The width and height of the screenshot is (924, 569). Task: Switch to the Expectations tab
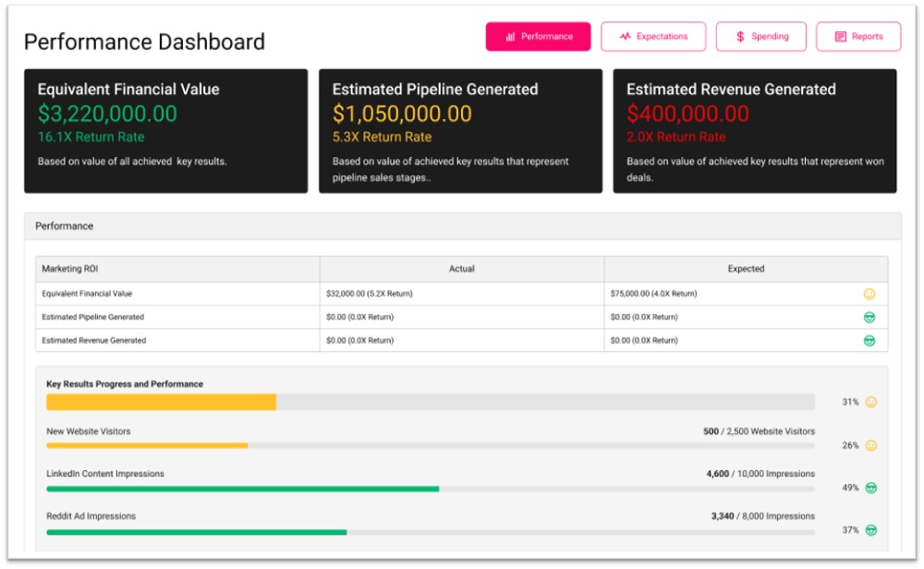[652, 37]
